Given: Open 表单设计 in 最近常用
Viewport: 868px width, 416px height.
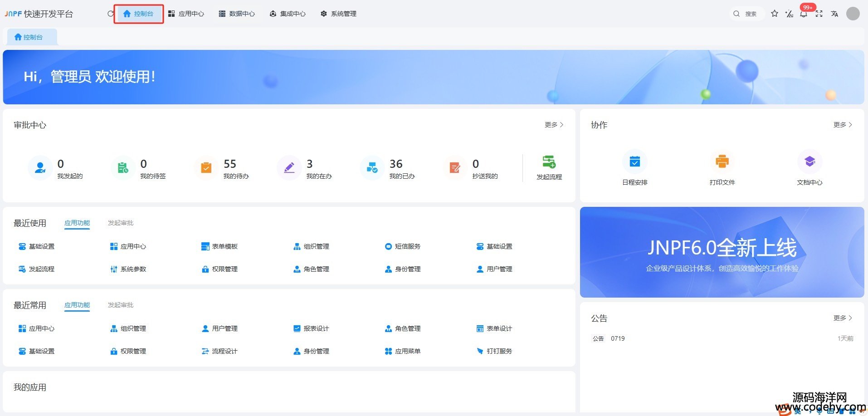Looking at the screenshot, I should [494, 328].
